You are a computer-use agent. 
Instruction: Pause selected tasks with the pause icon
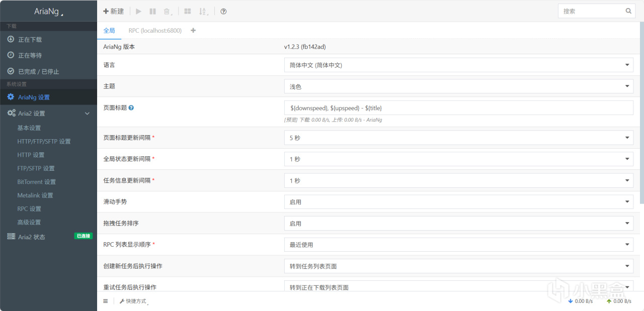point(153,11)
